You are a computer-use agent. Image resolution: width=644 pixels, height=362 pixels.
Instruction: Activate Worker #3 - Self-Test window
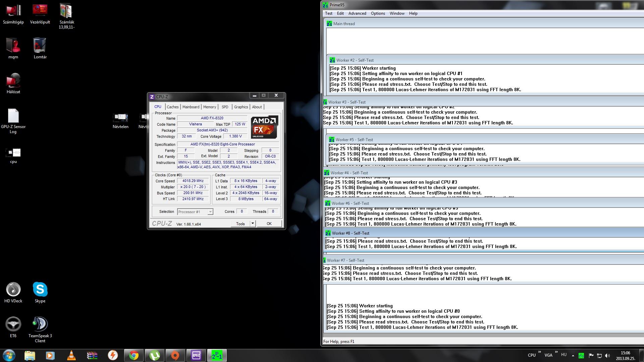pyautogui.click(x=483, y=102)
